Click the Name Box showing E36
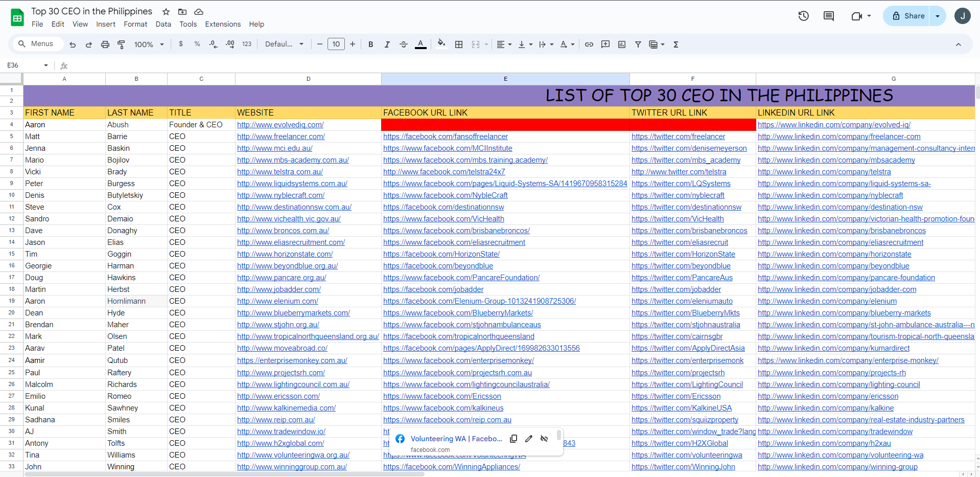This screenshot has height=477, width=980. [x=28, y=65]
